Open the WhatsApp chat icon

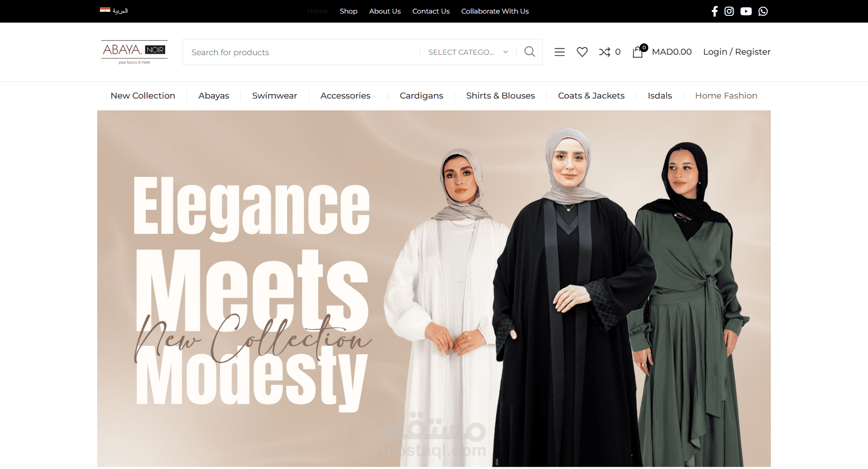coord(763,11)
